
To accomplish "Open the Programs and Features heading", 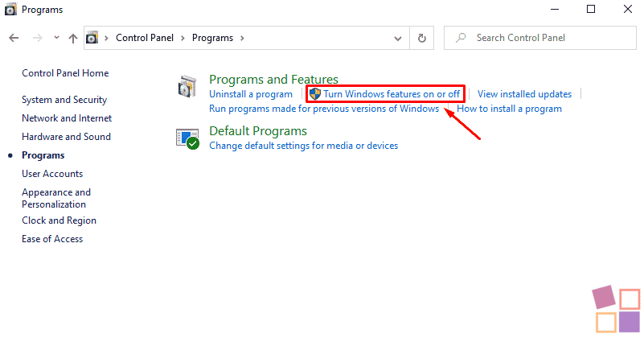I will click(x=273, y=79).
